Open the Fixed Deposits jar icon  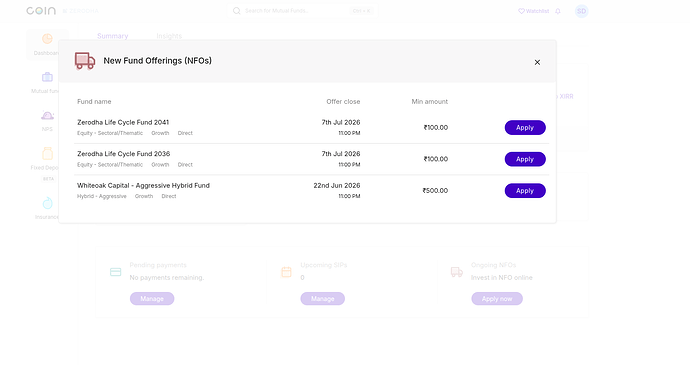[x=47, y=153]
